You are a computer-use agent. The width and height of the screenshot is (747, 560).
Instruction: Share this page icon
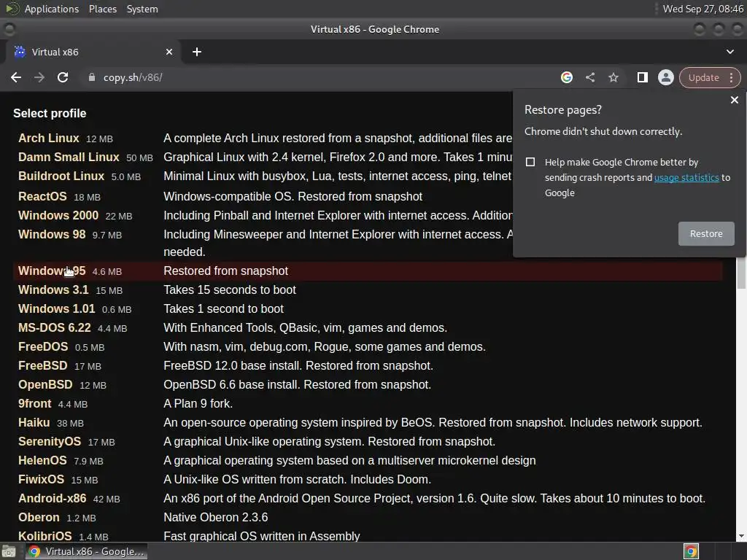pyautogui.click(x=589, y=77)
